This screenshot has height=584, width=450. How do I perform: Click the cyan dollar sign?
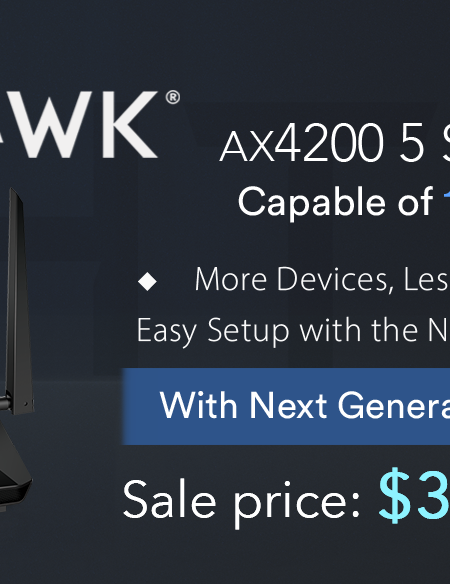point(396,496)
